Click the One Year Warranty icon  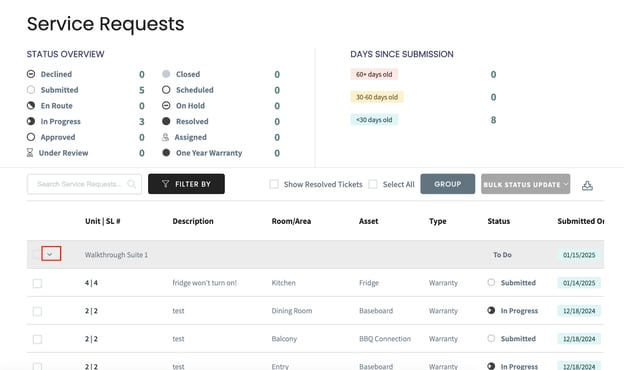(x=166, y=153)
